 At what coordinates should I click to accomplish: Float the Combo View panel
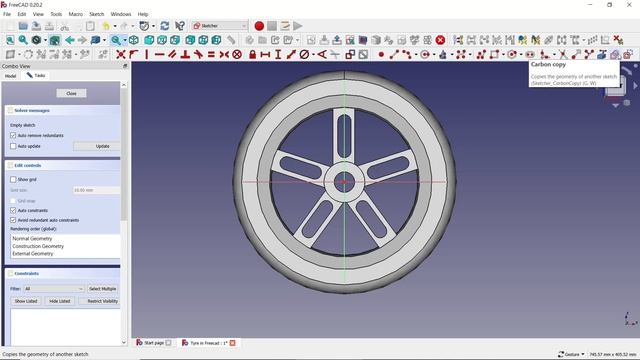[x=125, y=66]
